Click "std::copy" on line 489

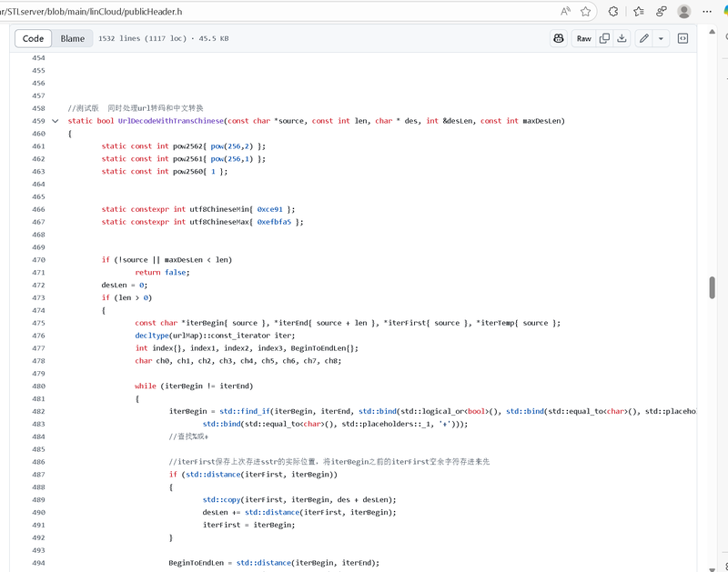click(221, 499)
